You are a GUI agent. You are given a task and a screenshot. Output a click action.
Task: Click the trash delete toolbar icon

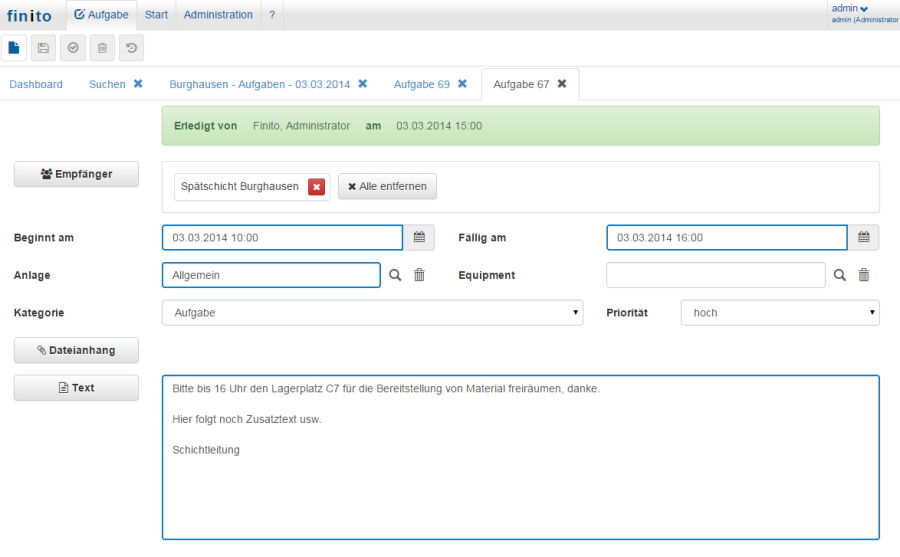101,48
